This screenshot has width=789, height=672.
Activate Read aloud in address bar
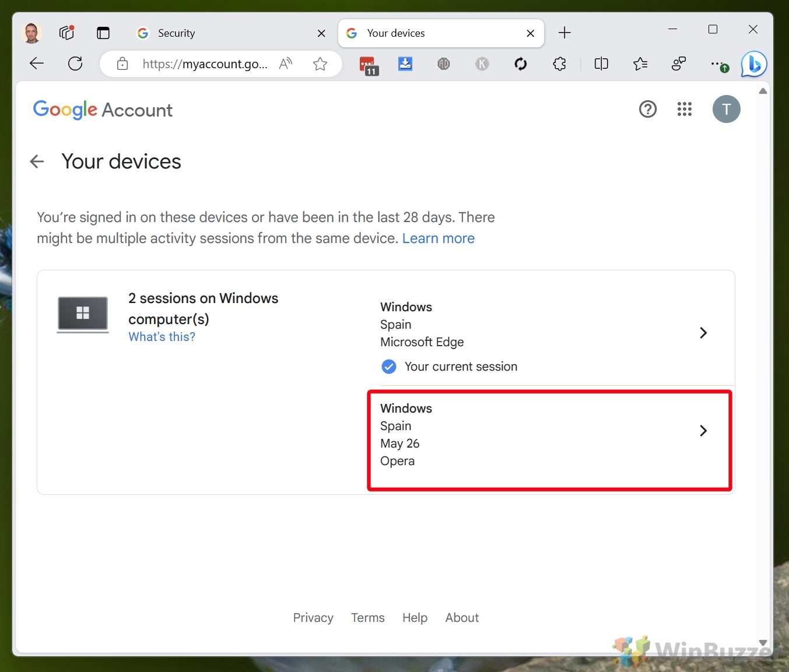point(286,64)
